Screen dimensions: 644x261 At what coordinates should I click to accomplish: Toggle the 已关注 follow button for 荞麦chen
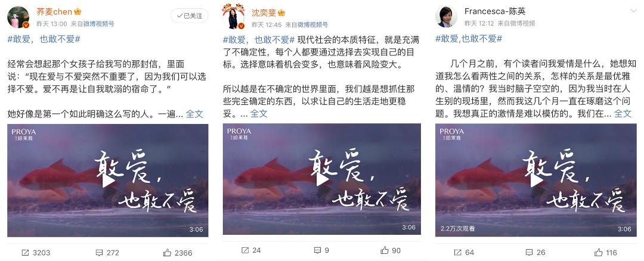point(190,15)
